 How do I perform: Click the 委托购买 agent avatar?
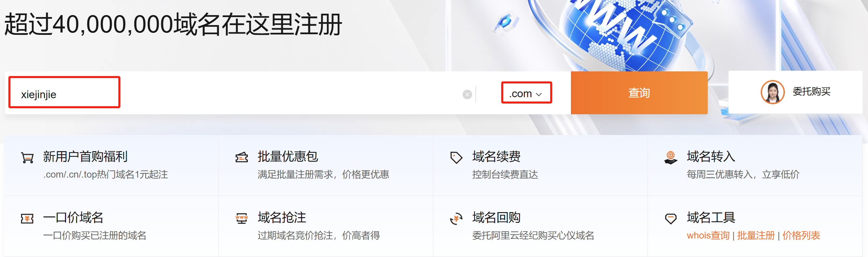click(x=772, y=92)
